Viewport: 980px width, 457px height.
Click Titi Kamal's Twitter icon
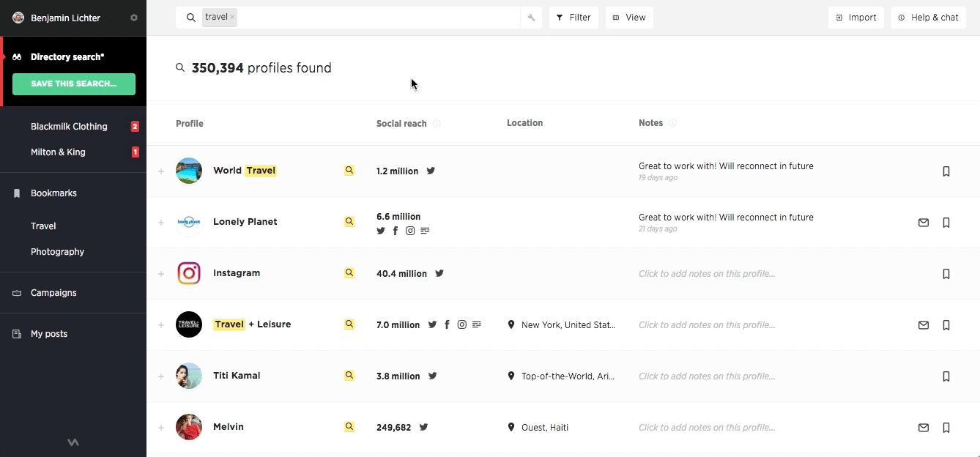pos(433,376)
